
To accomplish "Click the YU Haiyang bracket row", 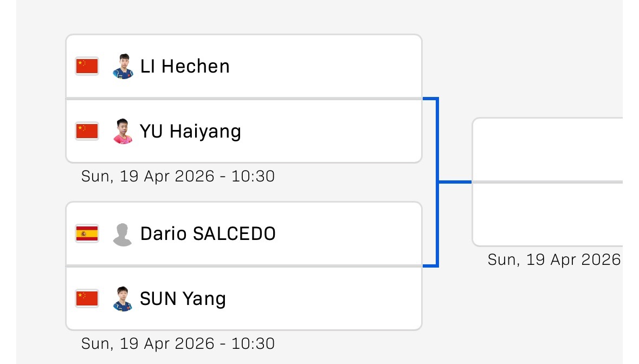I will pos(325,131).
